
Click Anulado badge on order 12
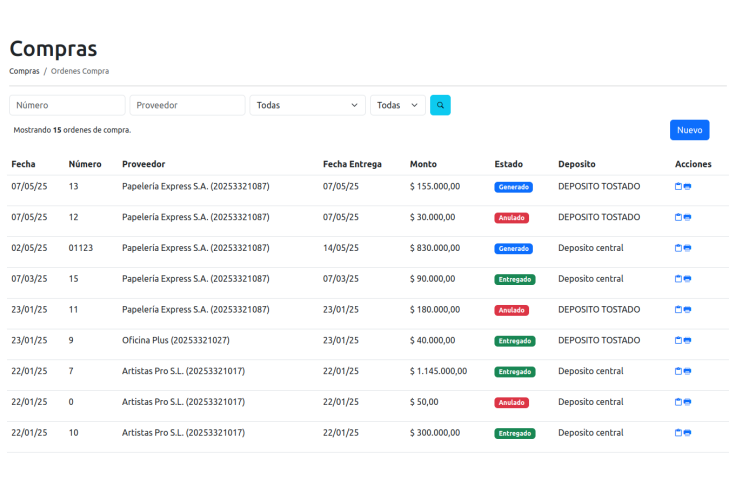pyautogui.click(x=512, y=218)
